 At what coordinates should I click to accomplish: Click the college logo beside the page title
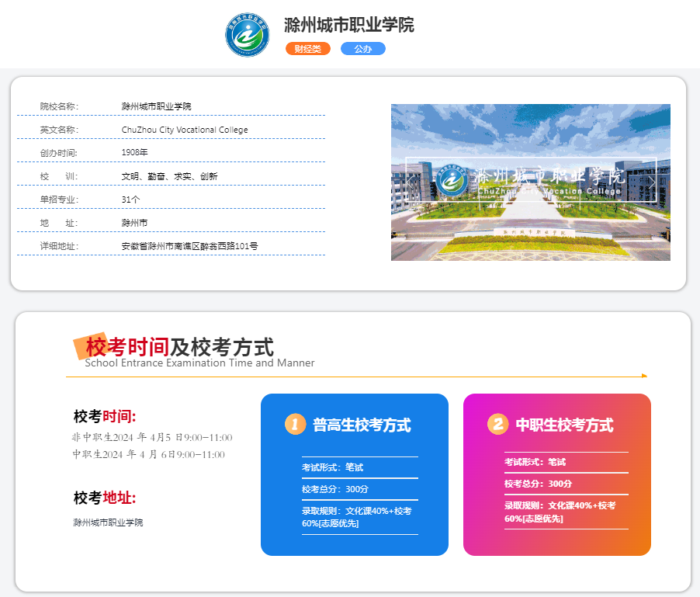point(248,35)
